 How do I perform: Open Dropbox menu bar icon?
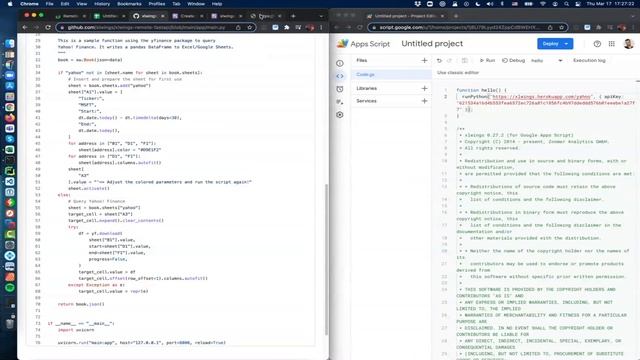click(x=417, y=4)
